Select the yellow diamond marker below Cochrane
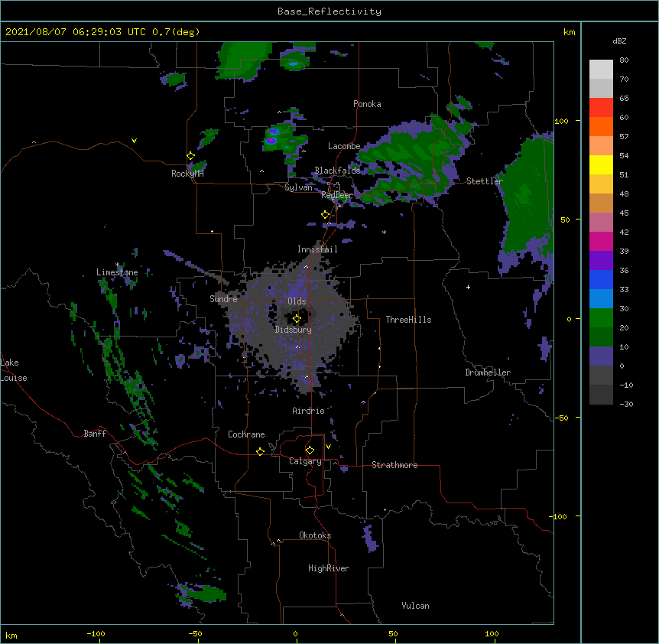Image resolution: width=659 pixels, height=644 pixels. tap(260, 451)
